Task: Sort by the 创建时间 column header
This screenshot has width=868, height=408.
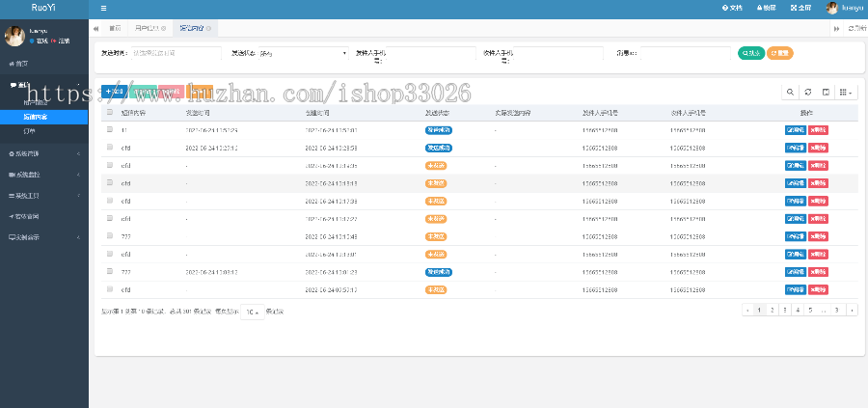Action: click(x=317, y=113)
